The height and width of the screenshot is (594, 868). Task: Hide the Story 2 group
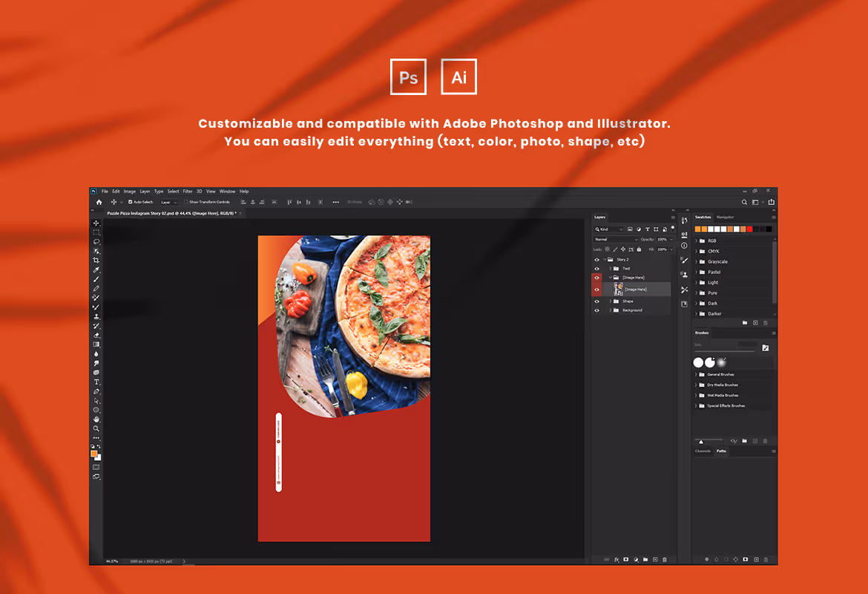pyautogui.click(x=596, y=259)
